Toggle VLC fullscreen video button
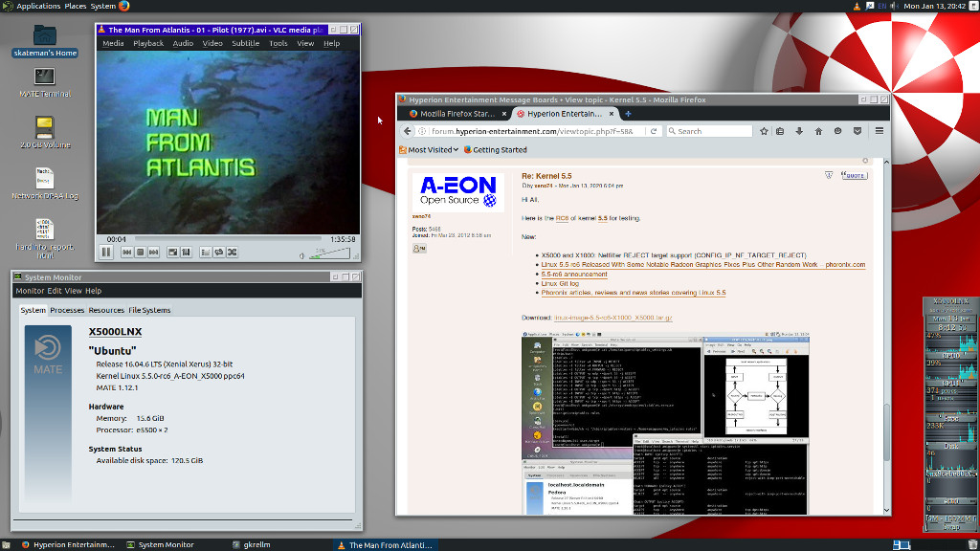This screenshot has height=551, width=980. click(172, 253)
